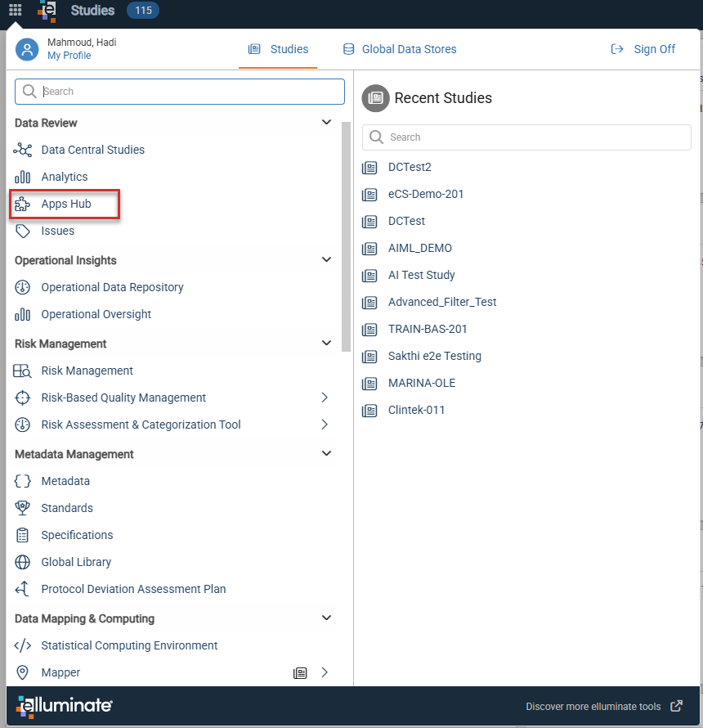Collapse the Data Review section
Viewport: 703px width, 728px height.
point(326,122)
